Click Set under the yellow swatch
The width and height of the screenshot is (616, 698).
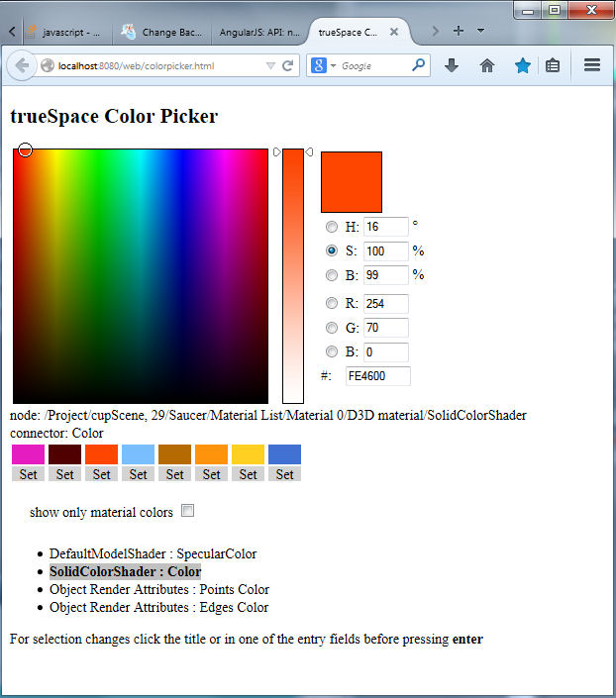tap(249, 474)
